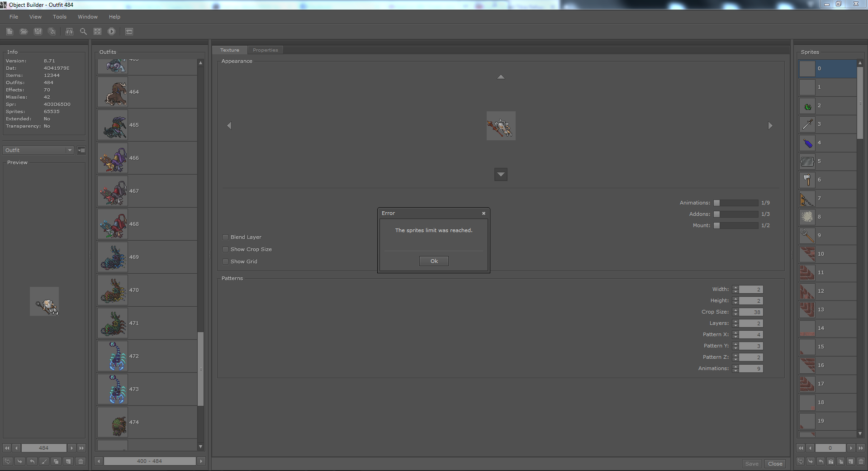The image size is (868, 471).
Task: Rotate appearance direction with left arrow
Action: (x=229, y=126)
